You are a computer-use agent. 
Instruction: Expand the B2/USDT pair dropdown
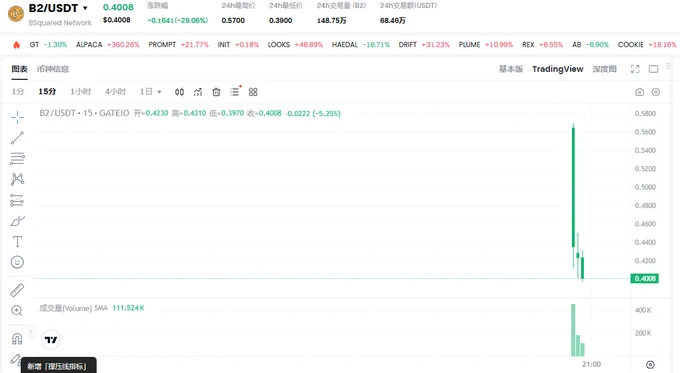pyautogui.click(x=85, y=8)
